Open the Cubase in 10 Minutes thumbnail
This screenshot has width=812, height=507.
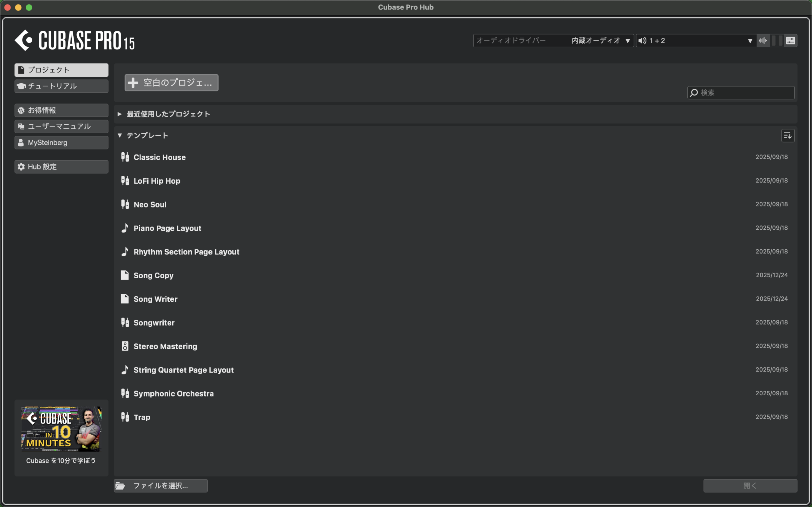(61, 429)
